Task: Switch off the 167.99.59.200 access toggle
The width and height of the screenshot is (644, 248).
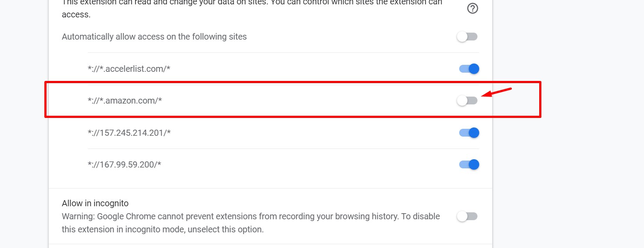Action: (x=469, y=164)
